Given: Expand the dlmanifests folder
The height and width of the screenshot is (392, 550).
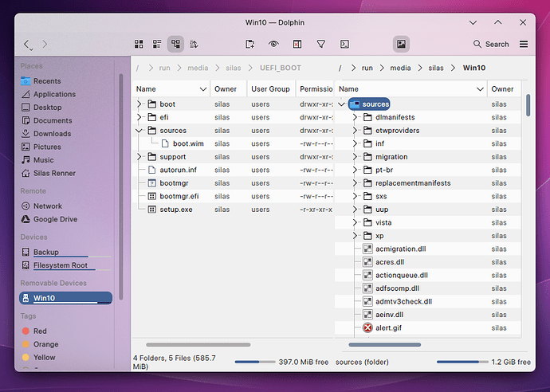Looking at the screenshot, I should (x=355, y=117).
